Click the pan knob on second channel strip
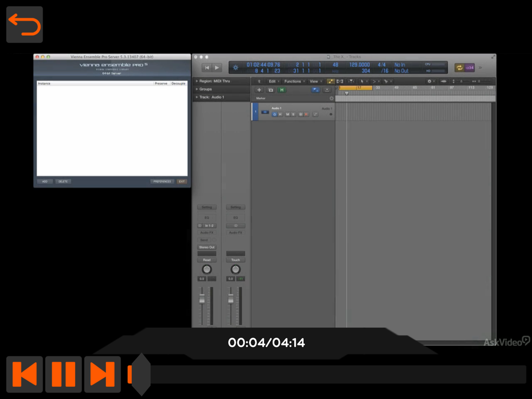532x399 pixels. point(236,269)
